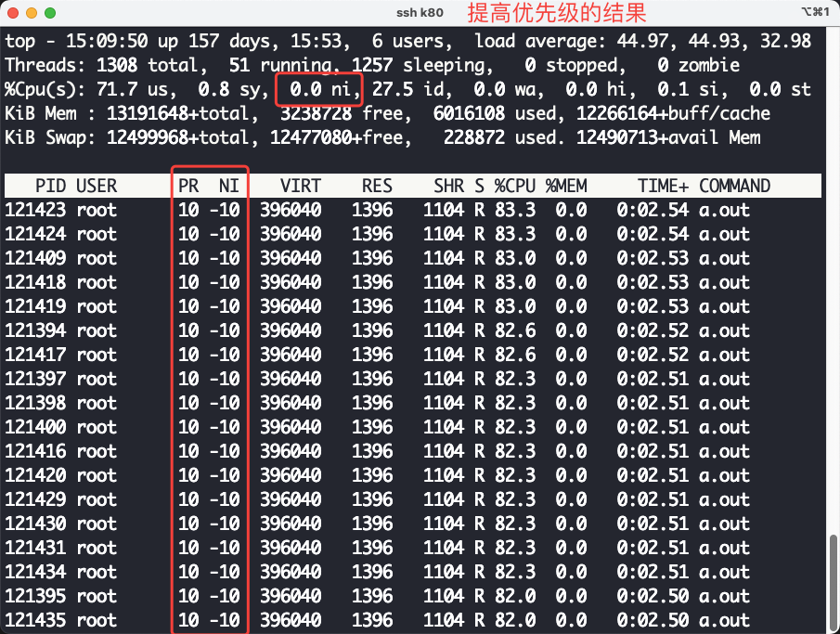
Task: Click the USER column header
Action: point(97,186)
